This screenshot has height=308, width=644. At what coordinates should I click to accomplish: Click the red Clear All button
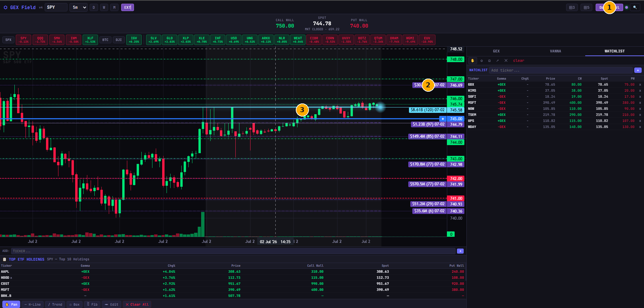coord(137,304)
